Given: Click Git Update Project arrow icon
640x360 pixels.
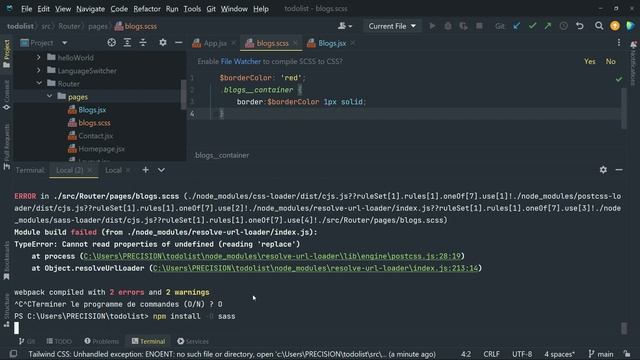Looking at the screenshot, I should point(516,26).
